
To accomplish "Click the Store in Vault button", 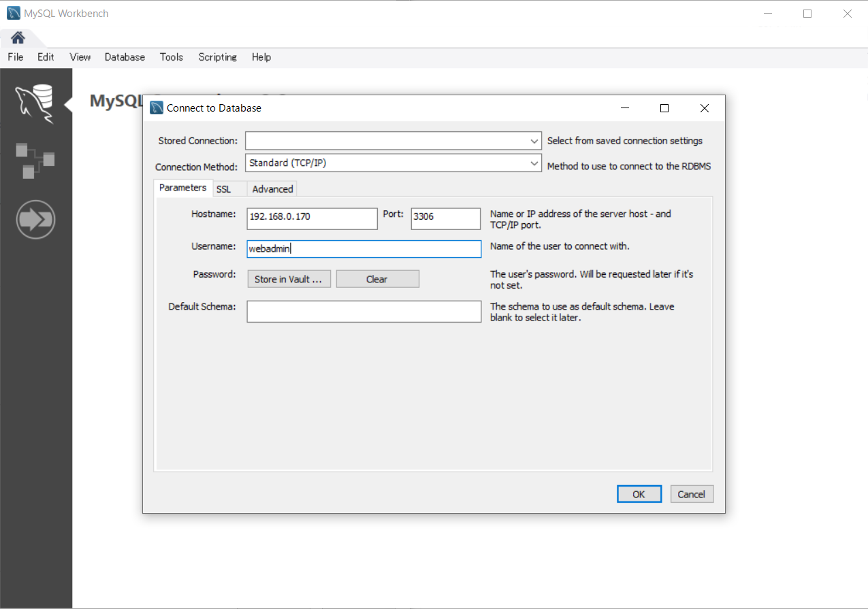I will 289,279.
